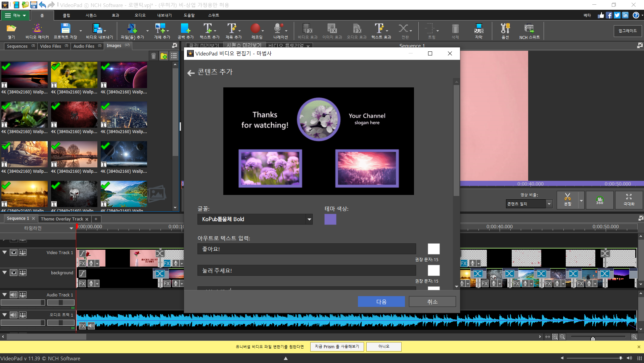Toggle the lock grid icon on 오디오 트랙 1
This screenshot has width=644, height=363.
pos(22,315)
